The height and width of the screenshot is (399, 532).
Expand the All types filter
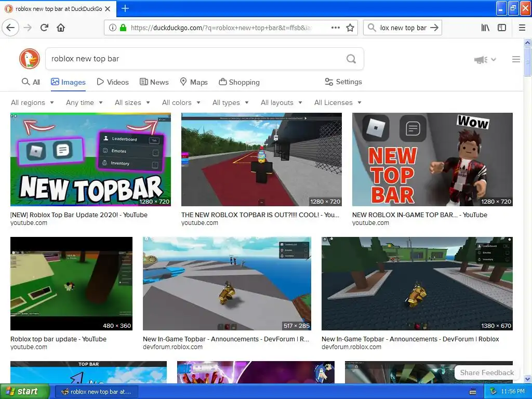click(x=231, y=102)
